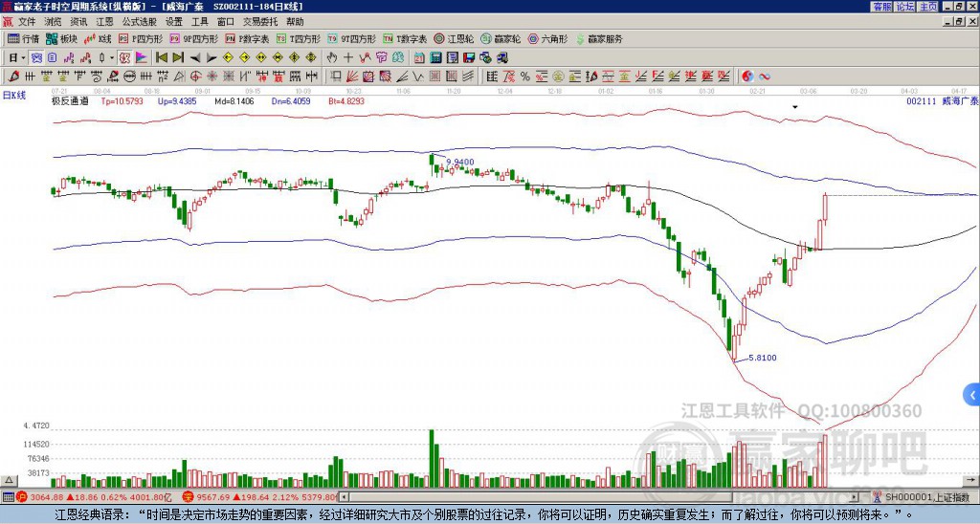Open the P四方形 tool
Screen dimensions: 980x524
[141, 38]
